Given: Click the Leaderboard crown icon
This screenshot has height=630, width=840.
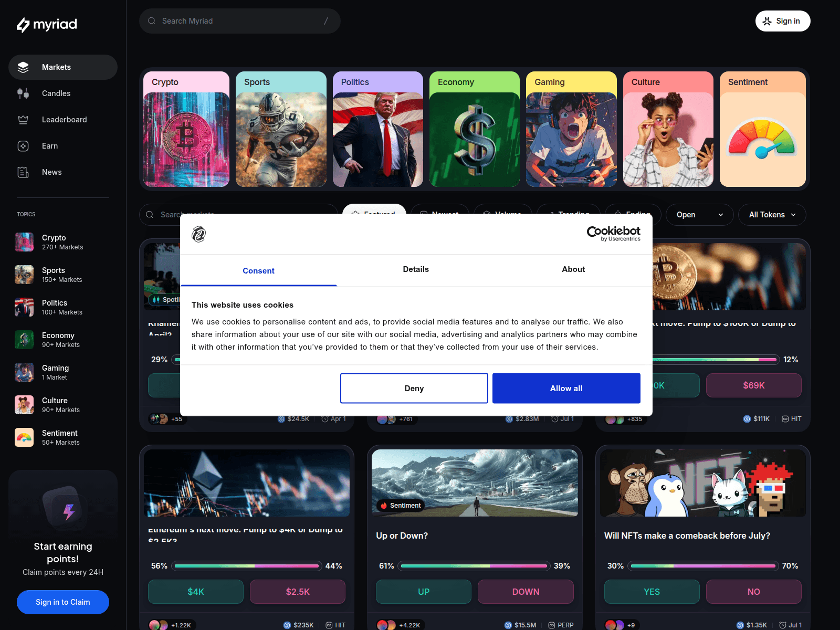Looking at the screenshot, I should point(23,120).
